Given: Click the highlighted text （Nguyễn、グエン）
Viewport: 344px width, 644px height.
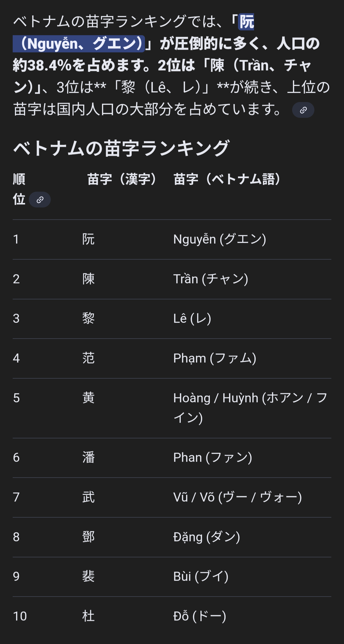Looking at the screenshot, I should [79, 44].
